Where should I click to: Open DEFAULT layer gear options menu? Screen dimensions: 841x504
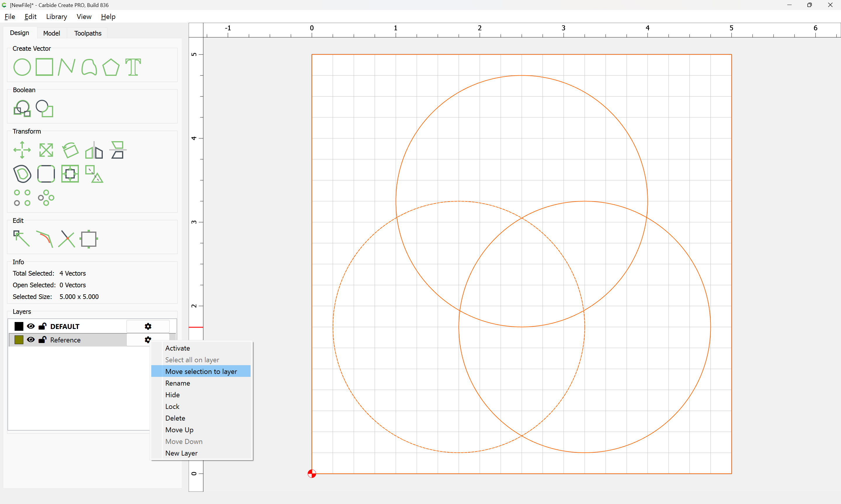click(x=148, y=326)
